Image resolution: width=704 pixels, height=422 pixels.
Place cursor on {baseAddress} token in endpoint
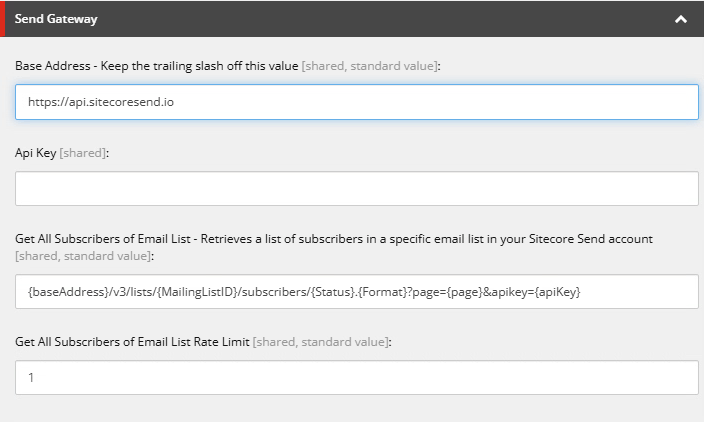[62, 291]
